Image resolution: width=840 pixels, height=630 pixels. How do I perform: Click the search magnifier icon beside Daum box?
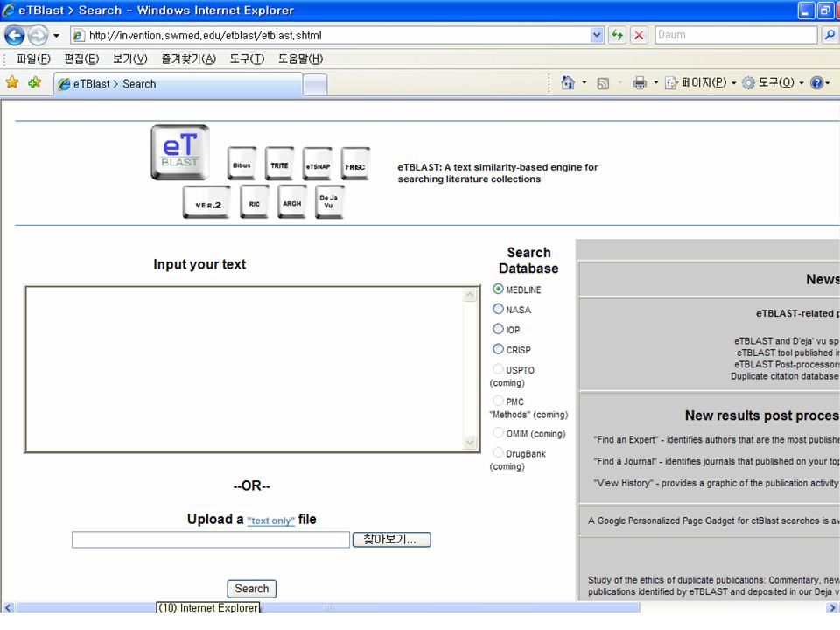coord(829,35)
